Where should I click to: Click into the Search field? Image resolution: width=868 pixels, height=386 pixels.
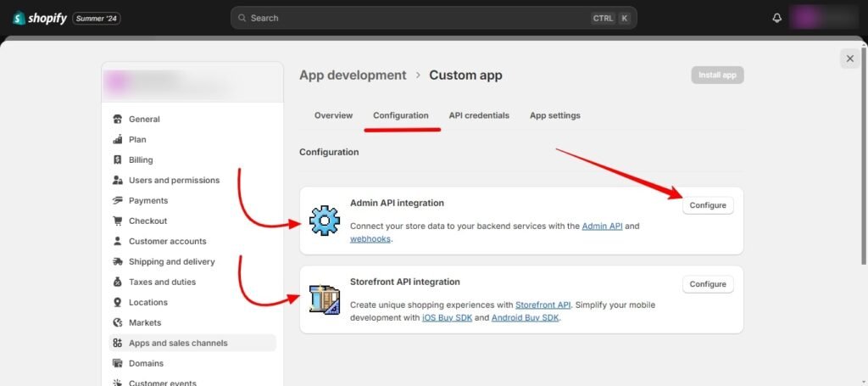433,19
